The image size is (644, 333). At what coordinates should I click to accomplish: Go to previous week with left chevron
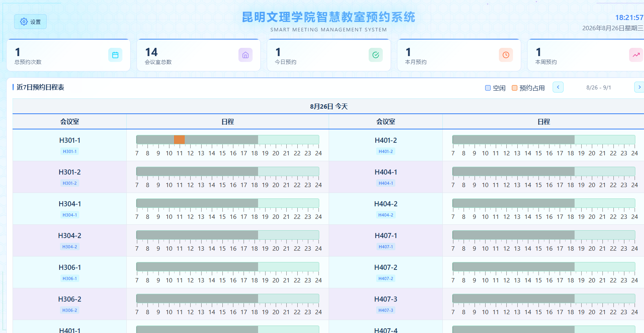pos(558,87)
